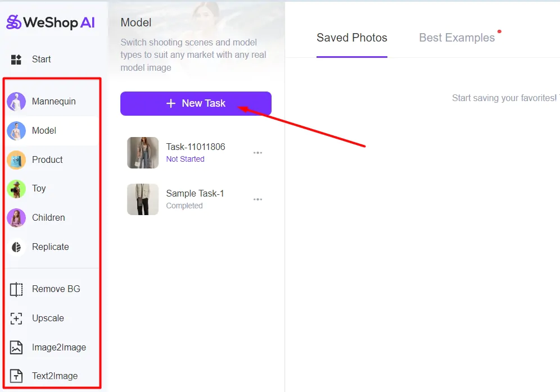The height and width of the screenshot is (392, 560).
Task: Open the Remove BG tool icon
Action: pos(16,289)
